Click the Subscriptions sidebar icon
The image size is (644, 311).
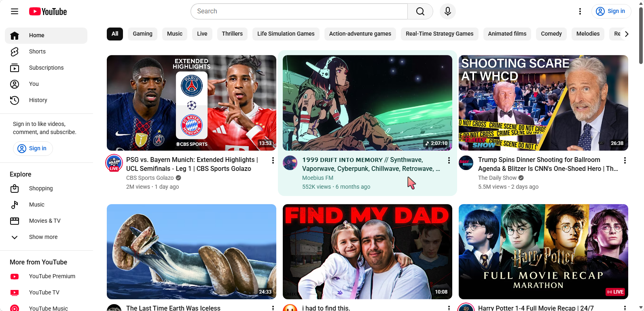coord(15,68)
